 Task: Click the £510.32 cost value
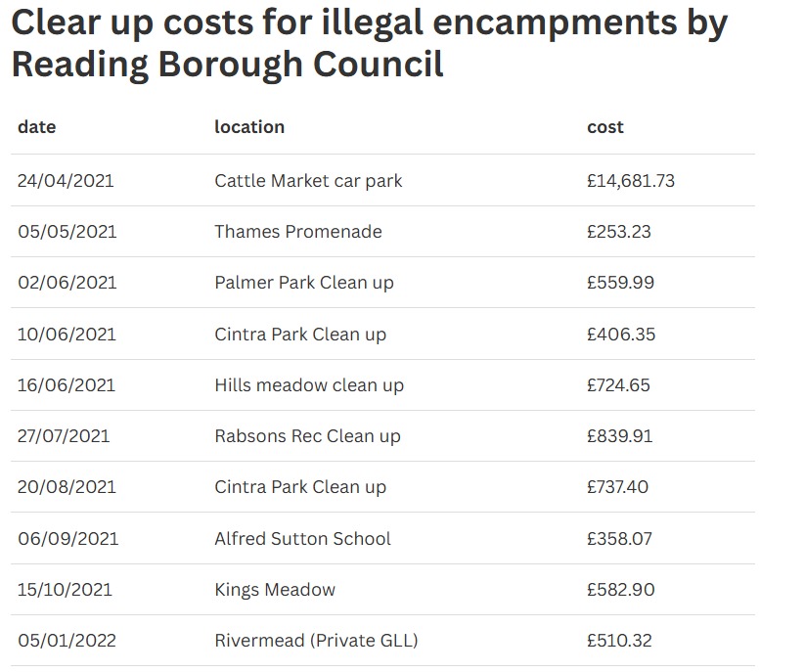[618, 641]
